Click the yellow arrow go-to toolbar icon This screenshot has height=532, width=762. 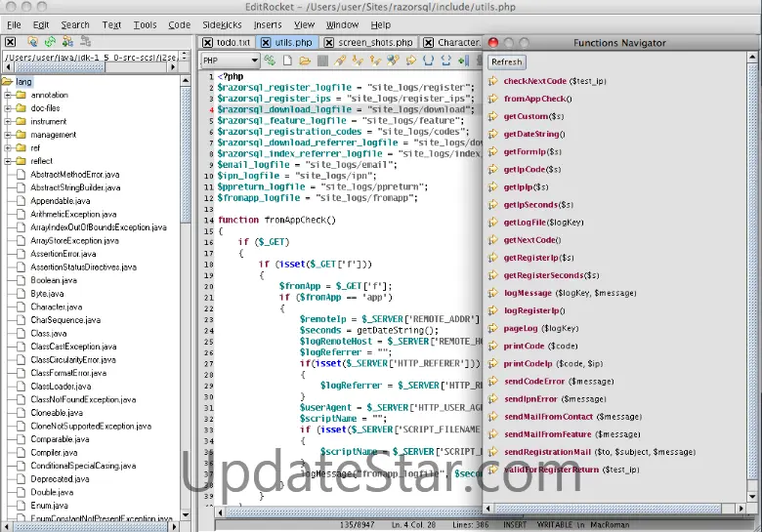point(410,61)
